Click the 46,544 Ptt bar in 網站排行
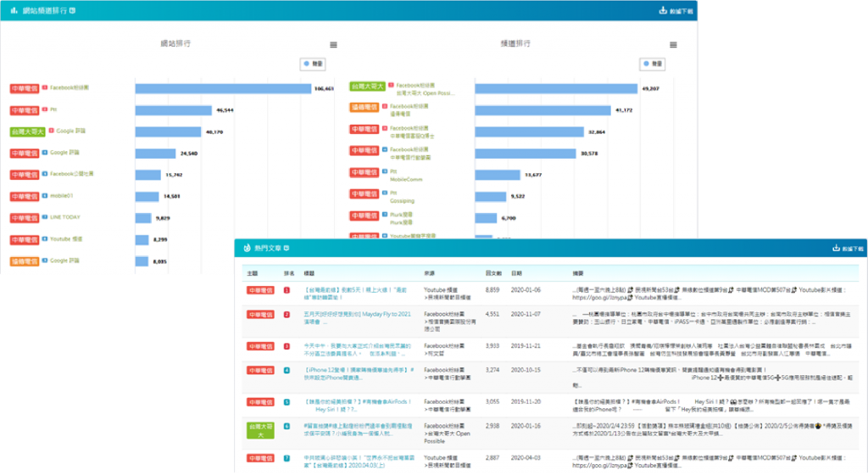The width and height of the screenshot is (868, 476). pos(174,110)
